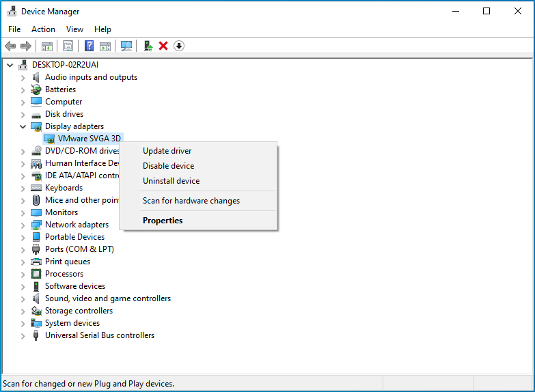Open Properties from the context menu
The width and height of the screenshot is (535, 392).
click(x=163, y=221)
